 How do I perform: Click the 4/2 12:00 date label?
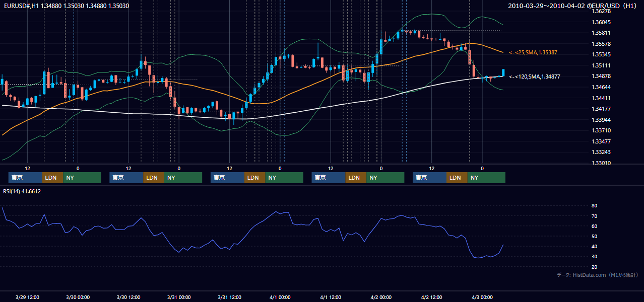(x=432, y=297)
